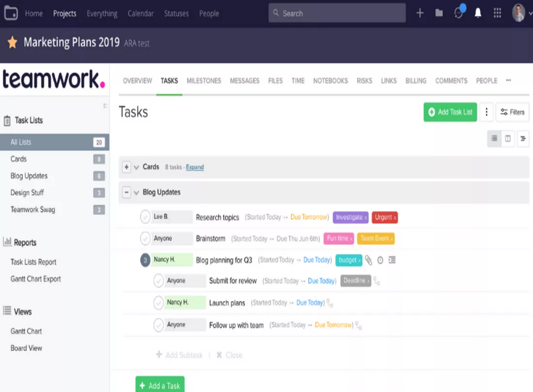The width and height of the screenshot is (533, 392).
Task: Click the Add a Task button
Action: coord(160,385)
